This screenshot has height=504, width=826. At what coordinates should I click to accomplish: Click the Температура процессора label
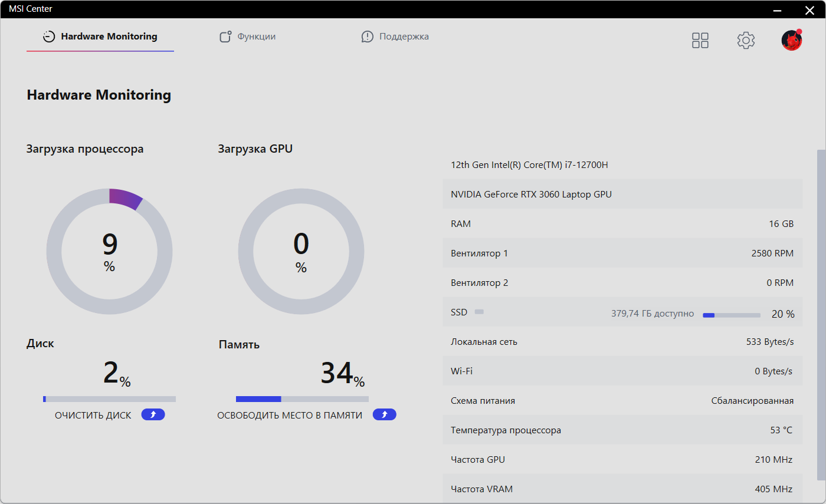tap(506, 430)
